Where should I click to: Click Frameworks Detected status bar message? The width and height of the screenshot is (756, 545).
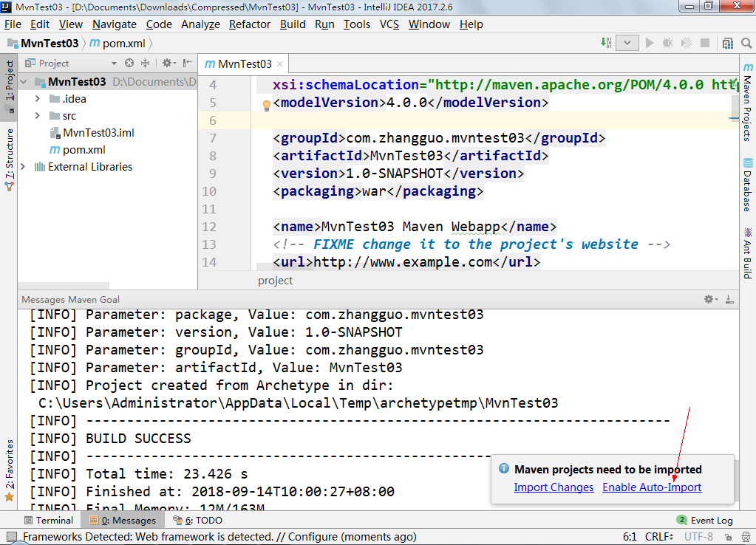pyautogui.click(x=219, y=537)
